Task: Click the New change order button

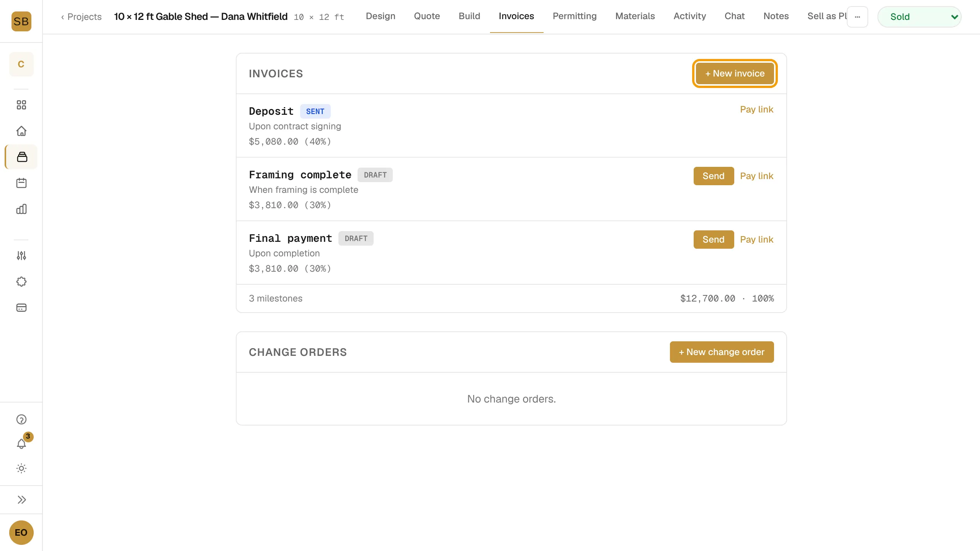Action: [722, 352]
